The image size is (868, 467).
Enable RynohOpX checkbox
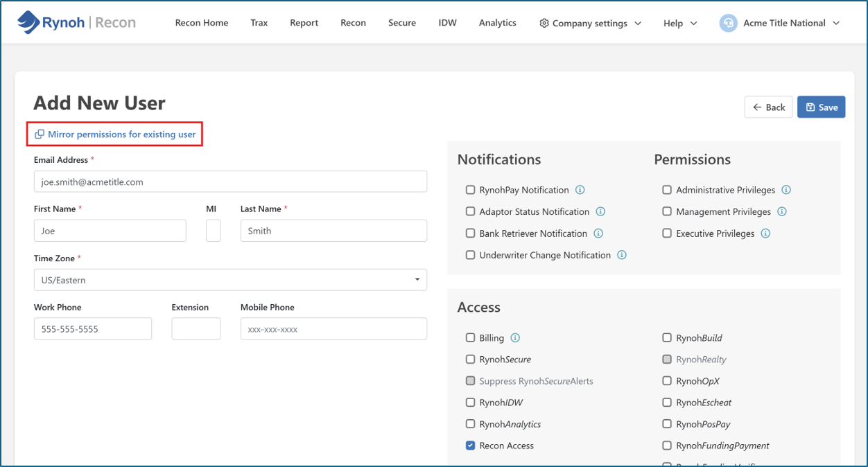coord(667,381)
